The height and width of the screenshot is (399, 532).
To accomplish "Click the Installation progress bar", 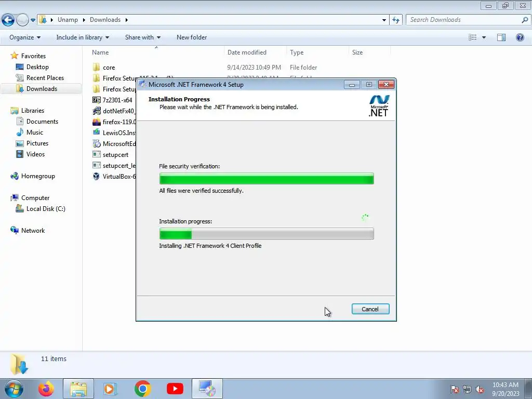I will click(x=267, y=234).
